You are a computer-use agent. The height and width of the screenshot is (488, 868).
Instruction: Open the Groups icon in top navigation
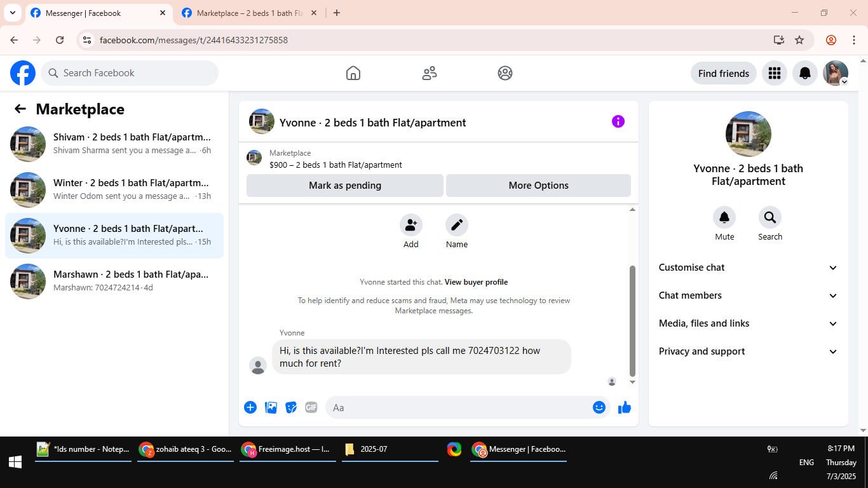point(505,73)
